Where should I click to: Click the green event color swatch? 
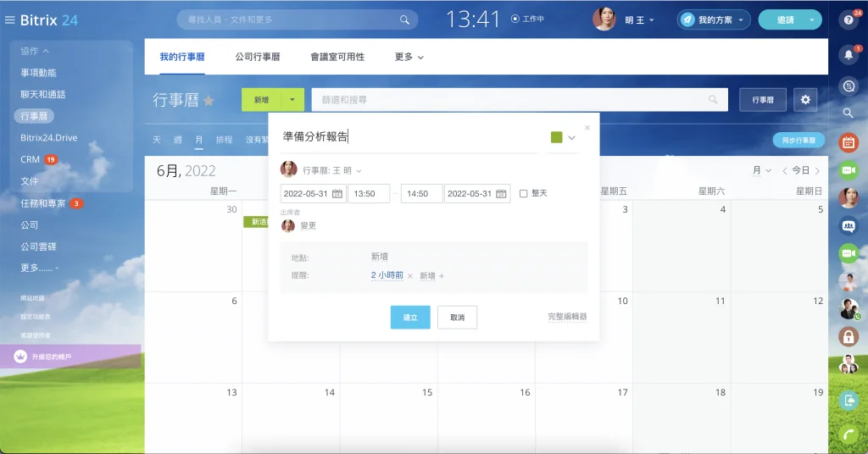tap(557, 137)
